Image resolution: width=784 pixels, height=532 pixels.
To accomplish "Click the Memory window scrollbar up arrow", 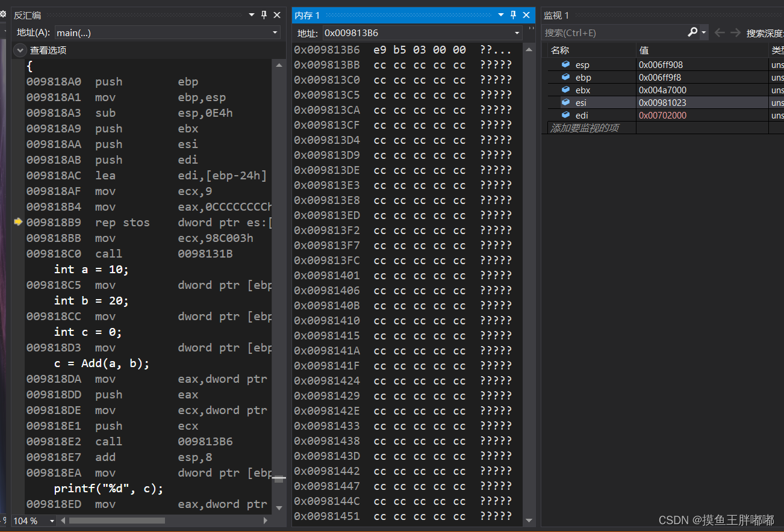I will point(529,50).
